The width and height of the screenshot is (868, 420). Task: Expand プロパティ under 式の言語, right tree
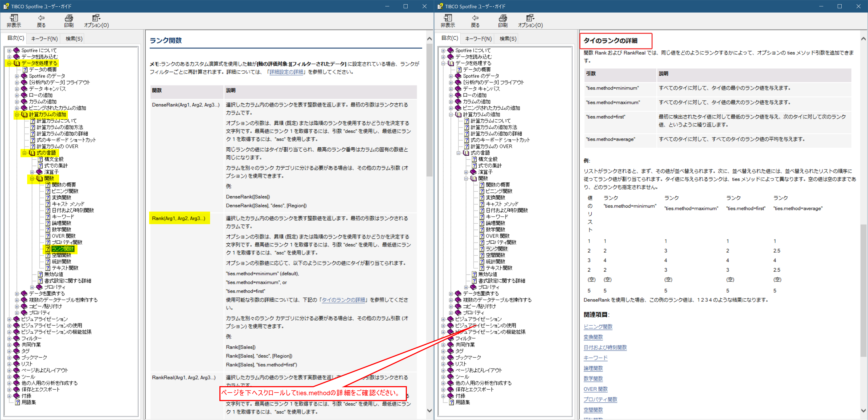[466, 288]
